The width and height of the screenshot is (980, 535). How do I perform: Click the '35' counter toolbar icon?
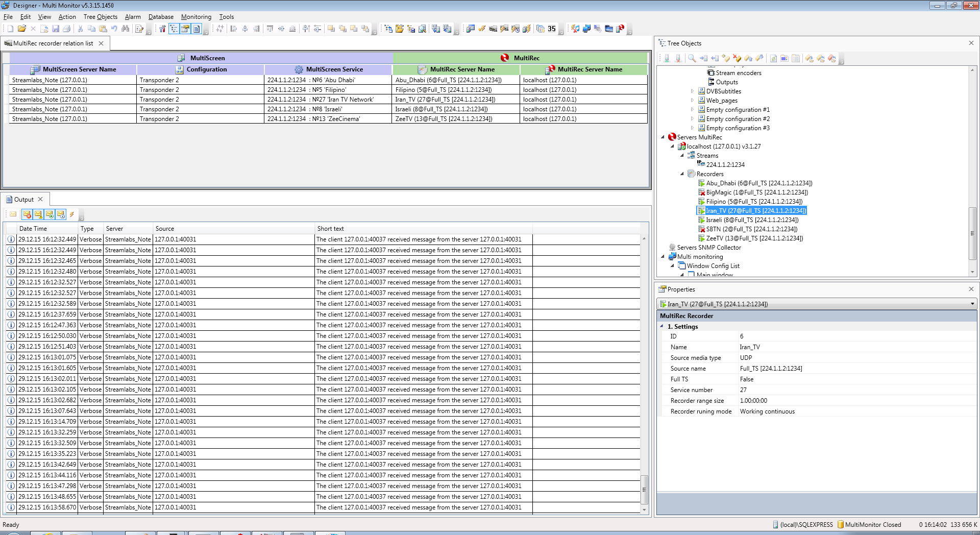[x=551, y=29]
